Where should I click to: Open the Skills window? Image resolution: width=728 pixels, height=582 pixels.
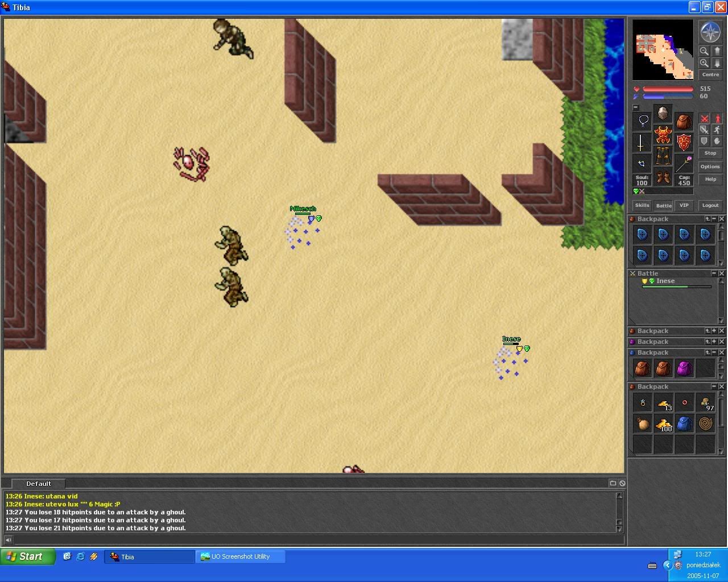click(x=642, y=205)
